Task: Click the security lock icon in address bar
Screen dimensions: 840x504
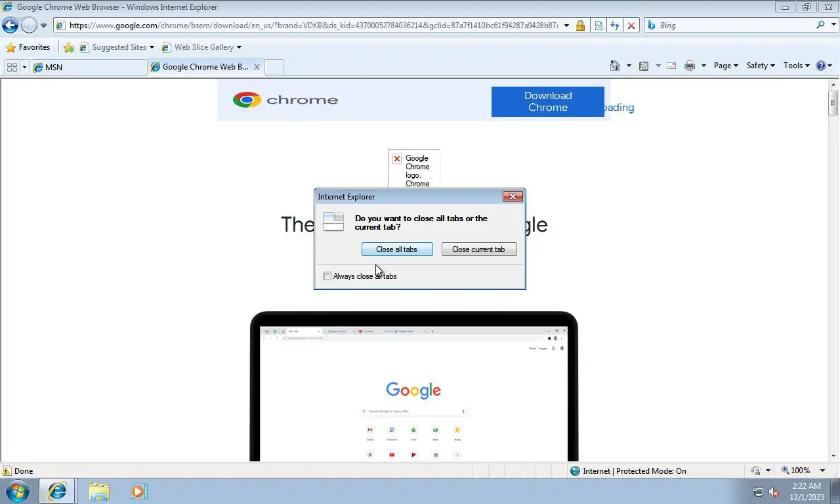Action: 580,26
